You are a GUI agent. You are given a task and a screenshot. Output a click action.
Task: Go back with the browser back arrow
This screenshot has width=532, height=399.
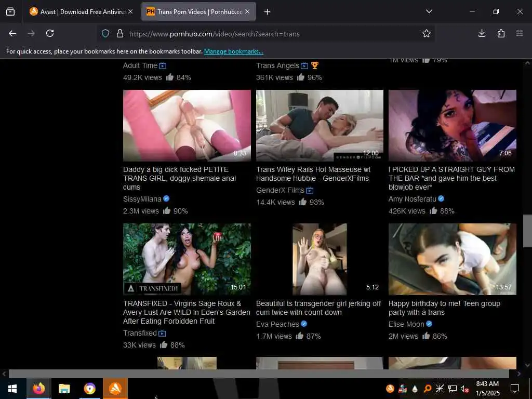[x=12, y=33]
